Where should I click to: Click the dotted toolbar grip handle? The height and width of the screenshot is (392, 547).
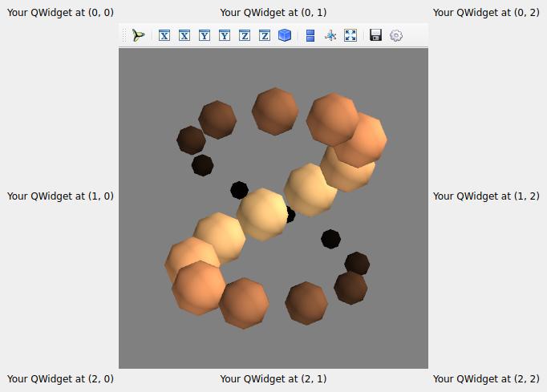tap(124, 35)
